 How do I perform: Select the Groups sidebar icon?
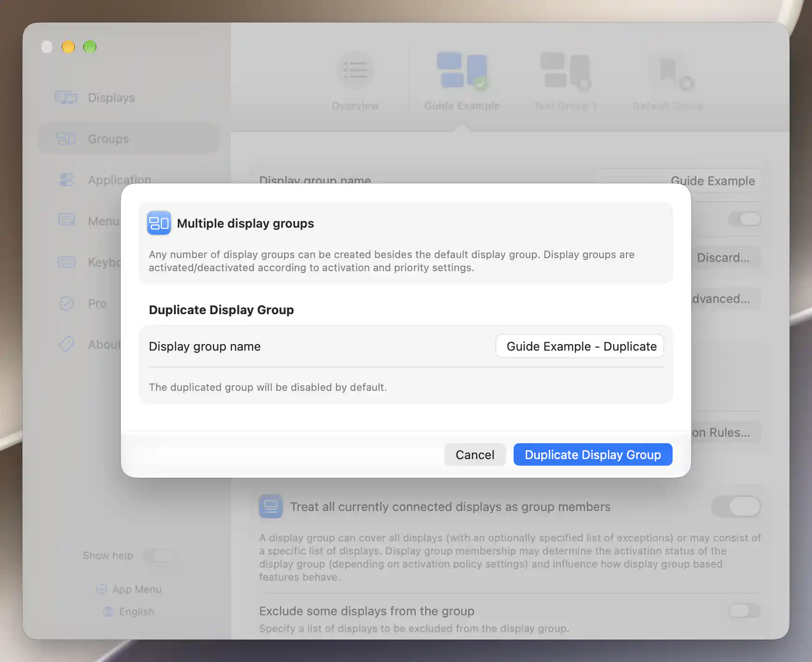[x=66, y=139]
